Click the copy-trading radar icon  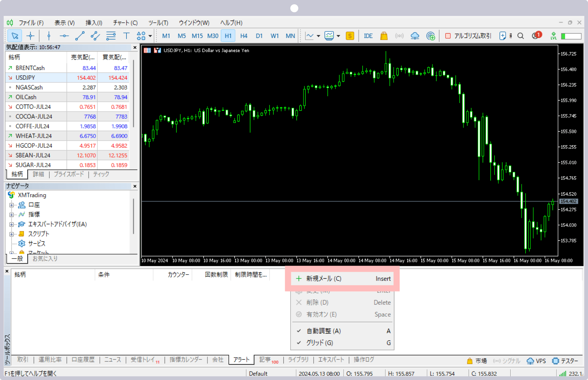(x=431, y=36)
